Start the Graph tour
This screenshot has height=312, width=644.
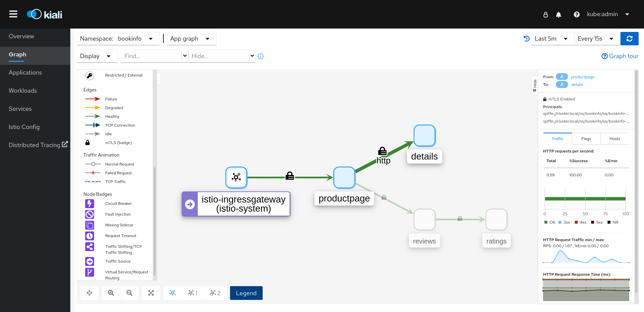tap(620, 56)
